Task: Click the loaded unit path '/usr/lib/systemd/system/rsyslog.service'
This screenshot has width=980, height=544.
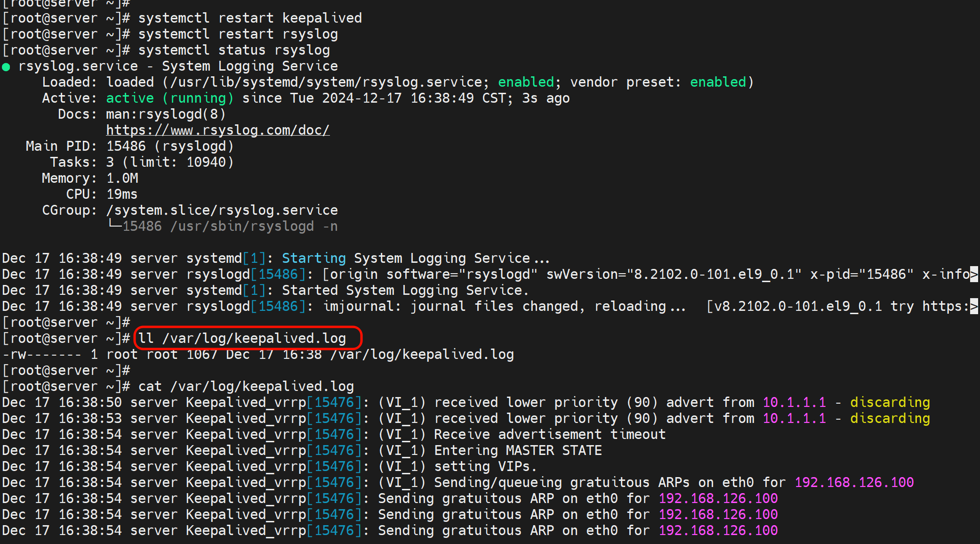Action: pos(326,82)
